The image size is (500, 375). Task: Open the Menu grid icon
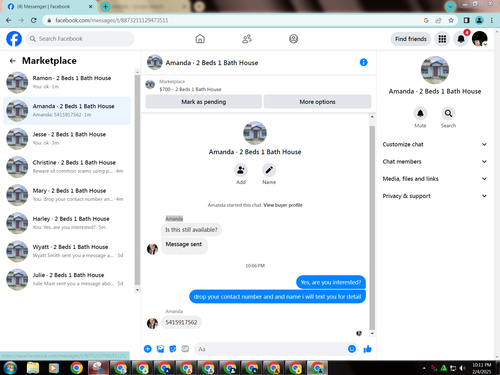click(442, 39)
